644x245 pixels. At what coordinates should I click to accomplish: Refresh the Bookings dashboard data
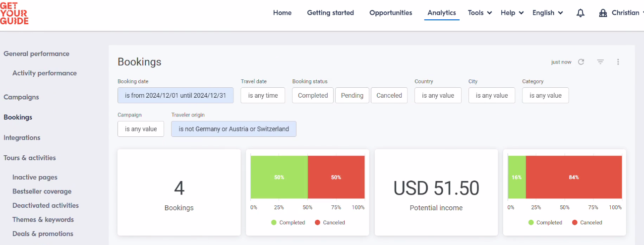click(x=581, y=62)
